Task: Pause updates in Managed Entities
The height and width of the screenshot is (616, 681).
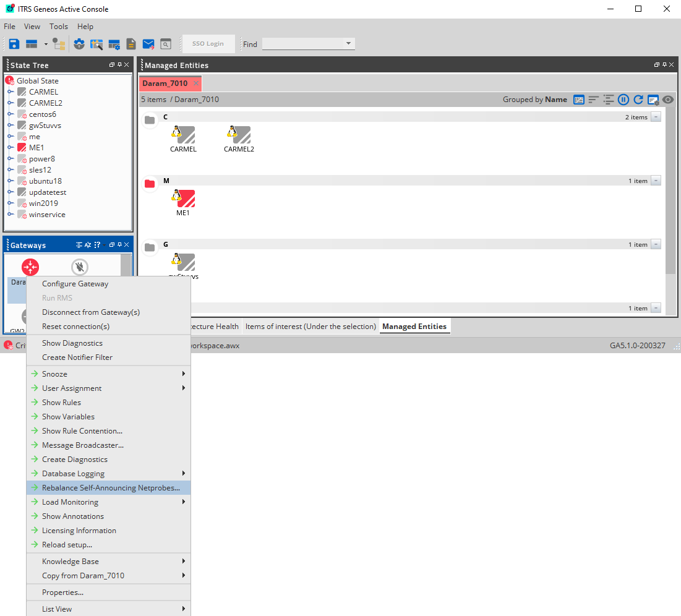Action: 623,100
